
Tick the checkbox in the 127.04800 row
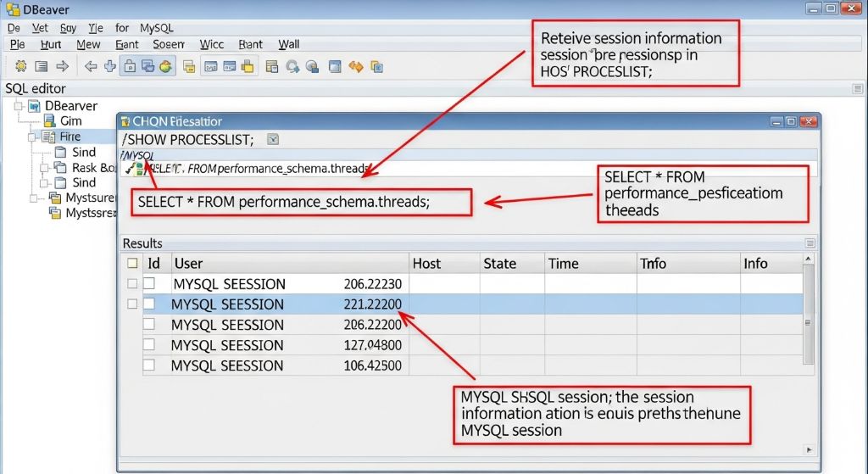point(149,344)
